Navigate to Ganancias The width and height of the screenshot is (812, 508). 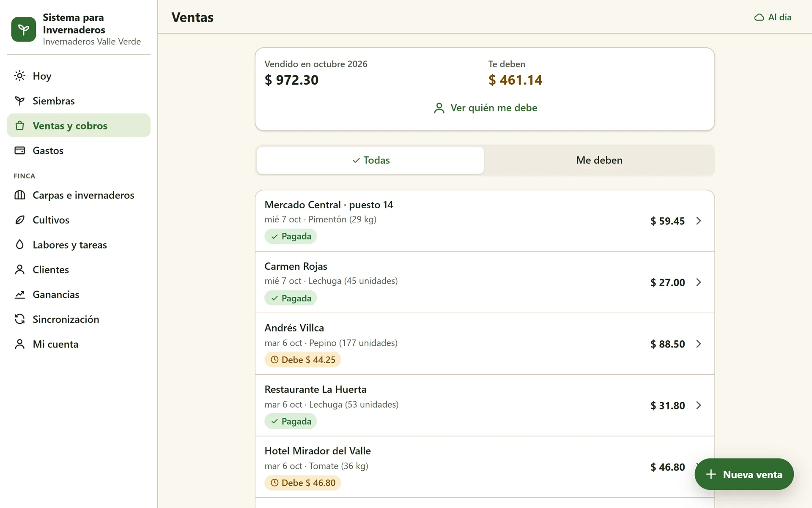79,294
